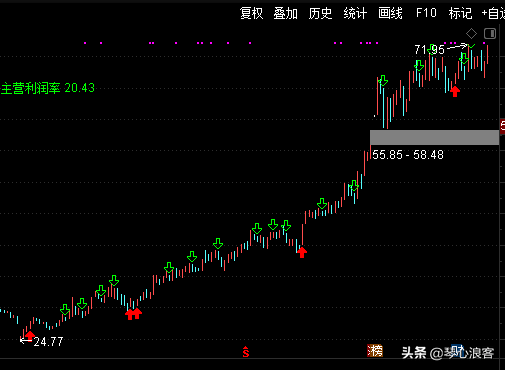Image resolution: width=505 pixels, height=370 pixels.
Task: Click the gray gap zone rectangle
Action: click(x=434, y=137)
